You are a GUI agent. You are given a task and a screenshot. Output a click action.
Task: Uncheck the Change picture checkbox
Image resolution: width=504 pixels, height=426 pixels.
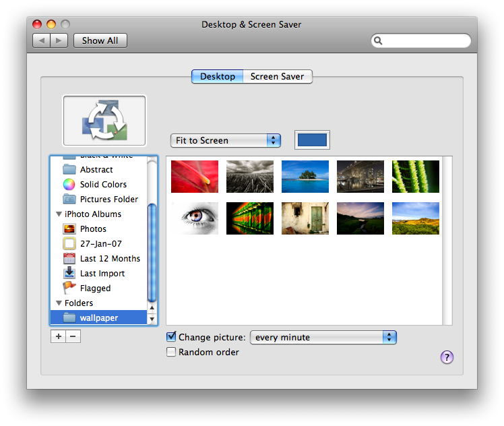[171, 337]
